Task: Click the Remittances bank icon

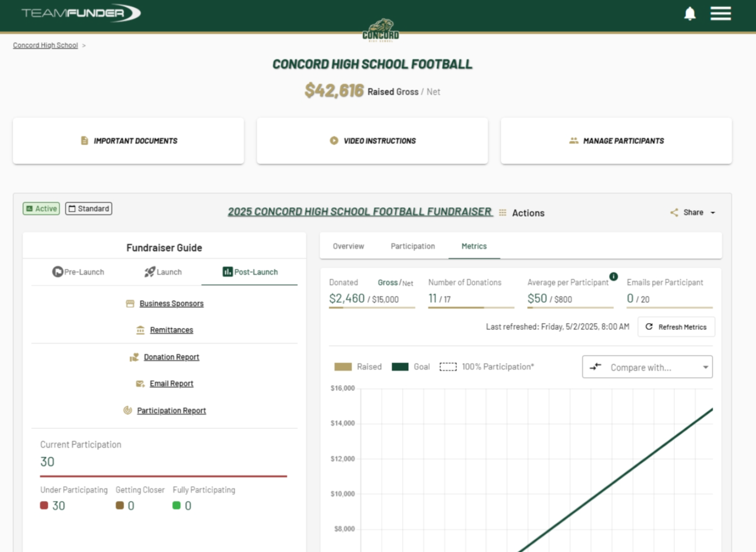Action: pyautogui.click(x=140, y=330)
